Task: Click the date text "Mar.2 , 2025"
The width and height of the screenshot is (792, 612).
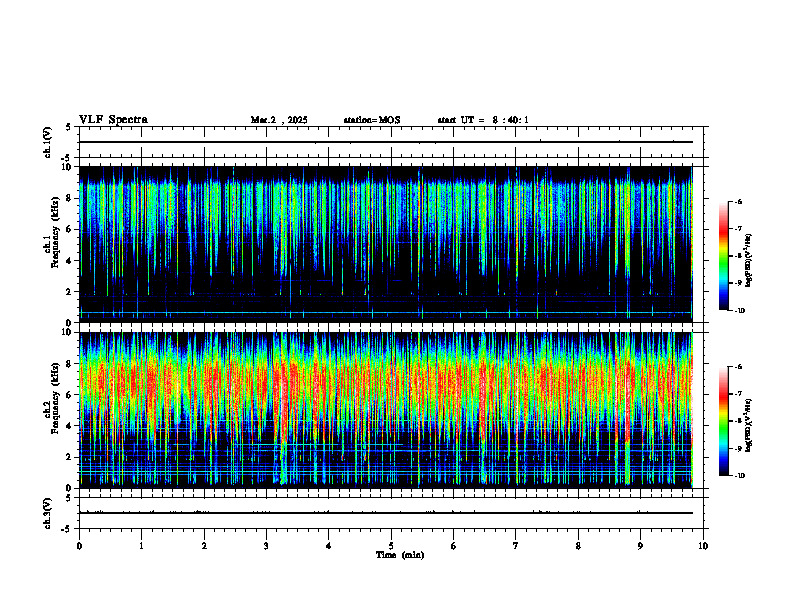Action: (279, 120)
